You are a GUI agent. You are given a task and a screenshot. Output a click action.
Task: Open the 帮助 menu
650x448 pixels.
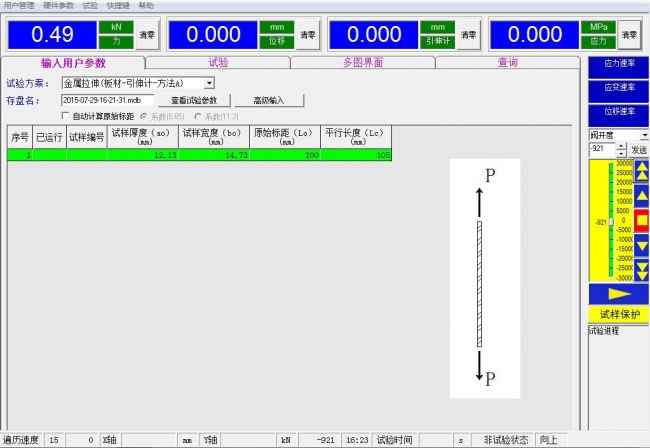[146, 5]
